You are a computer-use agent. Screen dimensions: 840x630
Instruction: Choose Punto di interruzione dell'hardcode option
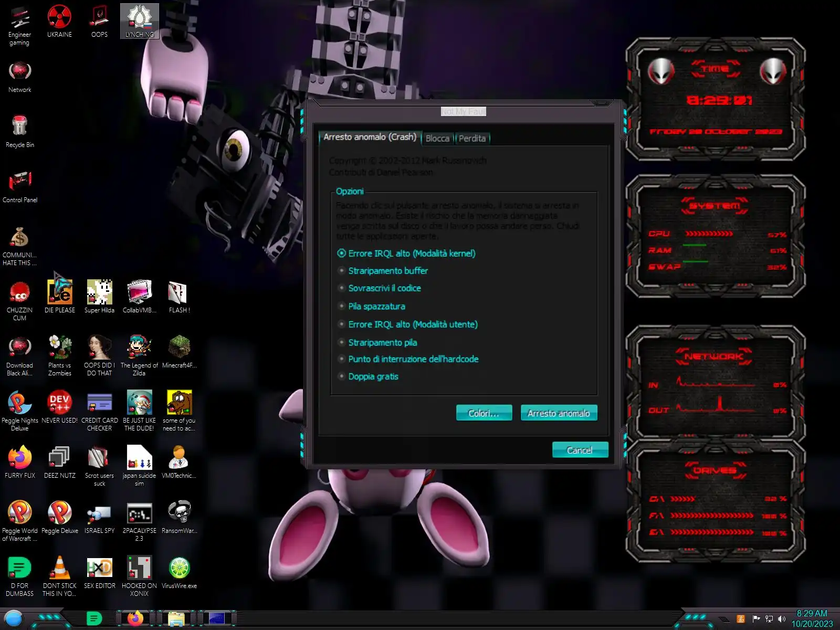coord(408,359)
